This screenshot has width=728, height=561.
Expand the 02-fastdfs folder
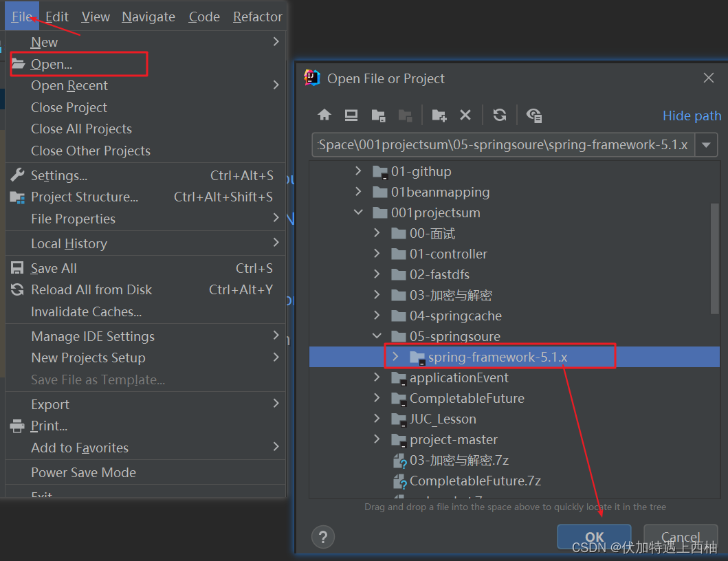(377, 274)
